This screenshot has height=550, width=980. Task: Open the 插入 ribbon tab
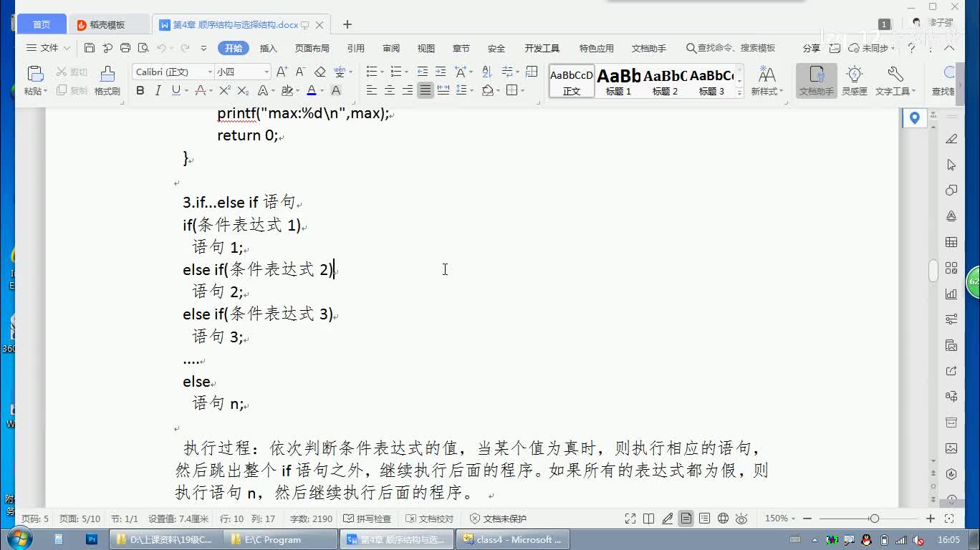268,48
